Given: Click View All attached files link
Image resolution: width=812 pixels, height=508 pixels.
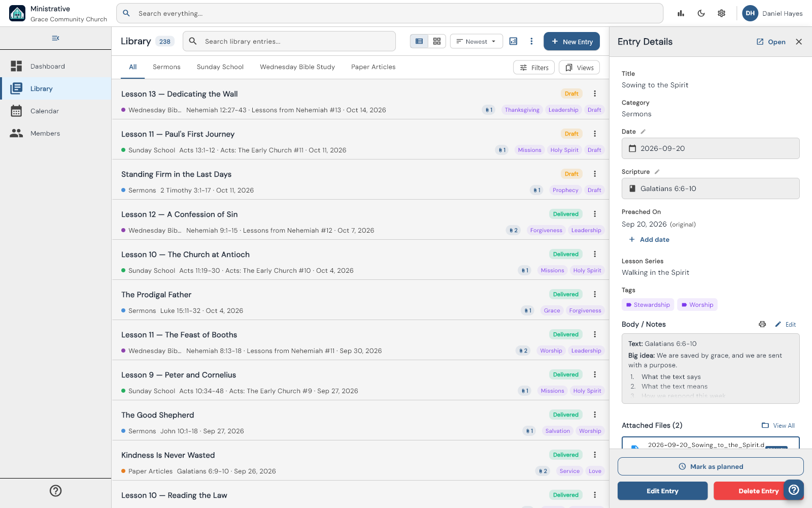Looking at the screenshot, I should pos(778,426).
